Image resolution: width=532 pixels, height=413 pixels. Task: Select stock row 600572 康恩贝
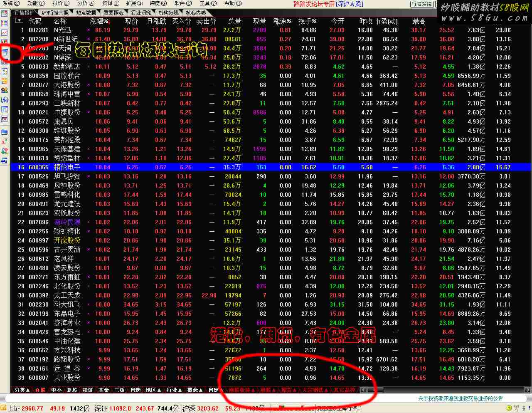[271, 121]
